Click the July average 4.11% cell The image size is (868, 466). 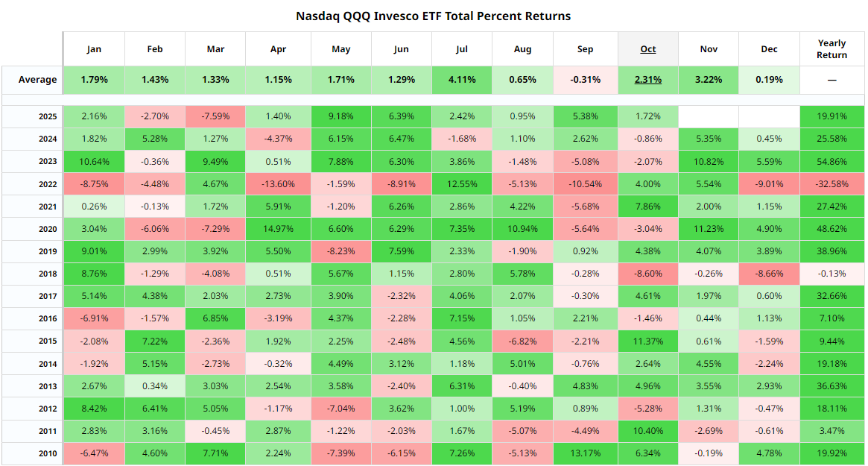coord(461,80)
